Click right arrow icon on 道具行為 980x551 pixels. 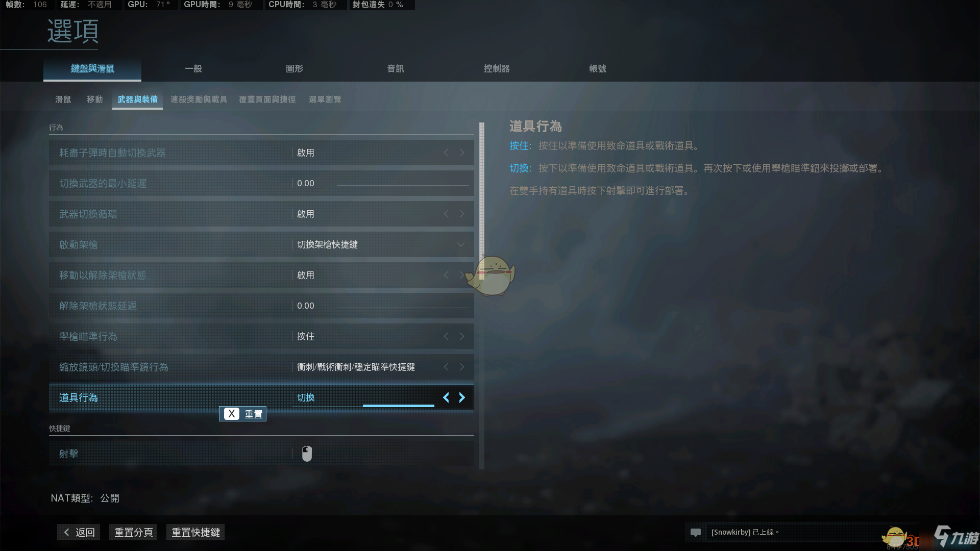pos(462,397)
